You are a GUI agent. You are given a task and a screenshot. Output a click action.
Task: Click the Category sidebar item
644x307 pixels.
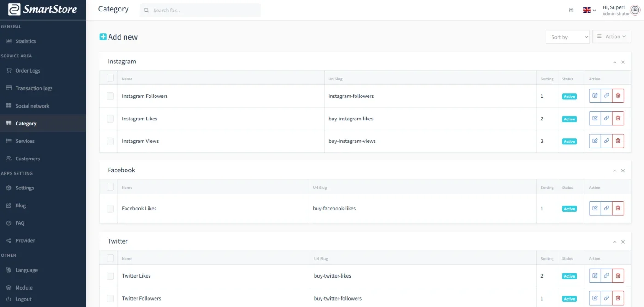click(x=43, y=123)
